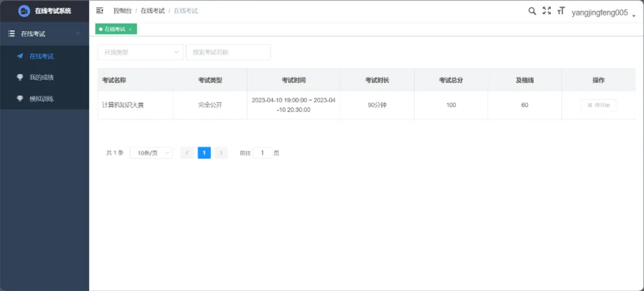Image resolution: width=644 pixels, height=291 pixels.
Task: Click the trophy icon beside 我的成绩
Action: pyautogui.click(x=20, y=77)
